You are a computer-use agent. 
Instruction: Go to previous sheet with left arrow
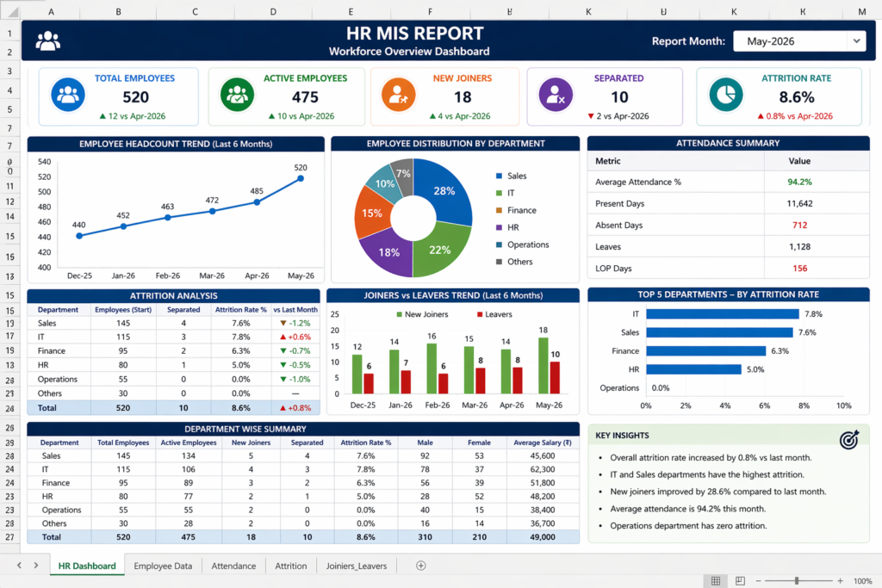19,565
